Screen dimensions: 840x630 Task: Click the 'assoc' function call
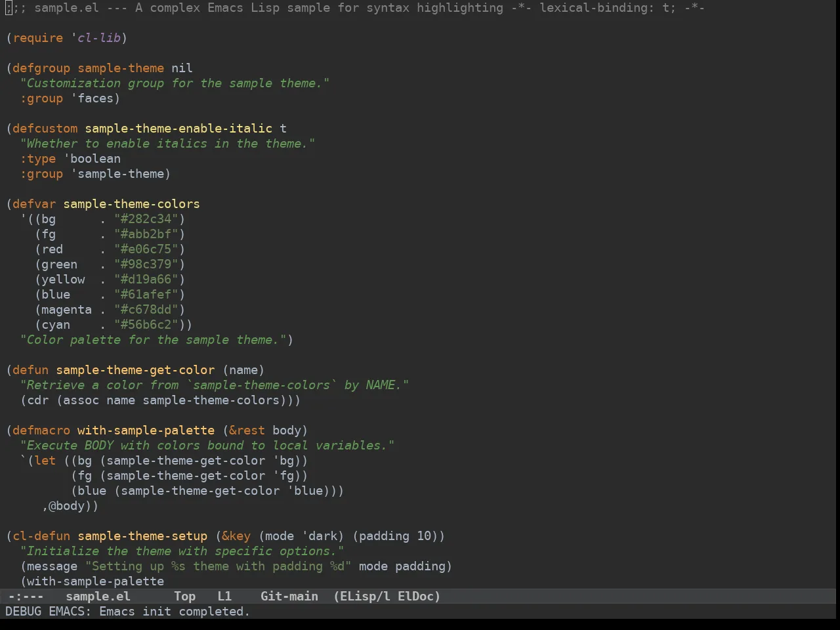pos(81,400)
